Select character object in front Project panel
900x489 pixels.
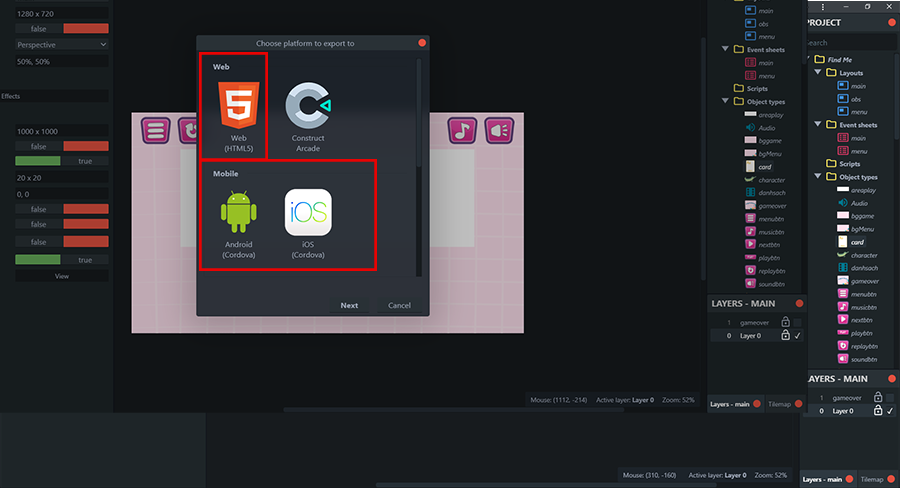click(858, 255)
